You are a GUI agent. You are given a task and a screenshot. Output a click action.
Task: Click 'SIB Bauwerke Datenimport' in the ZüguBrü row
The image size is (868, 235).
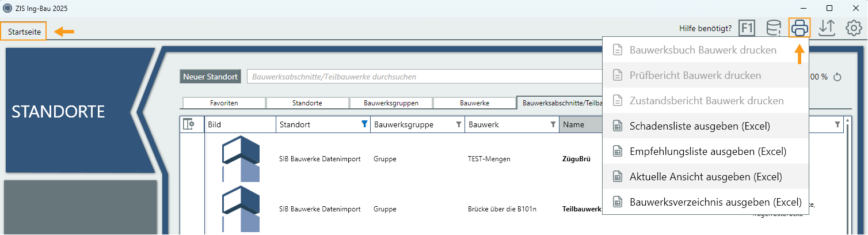(x=319, y=159)
